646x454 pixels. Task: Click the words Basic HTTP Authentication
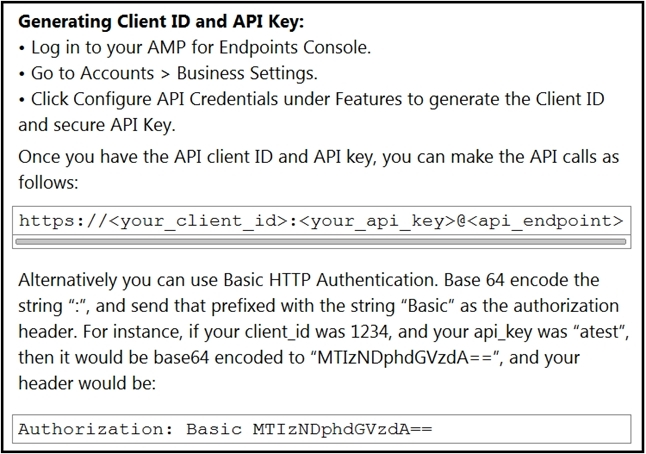[330, 280]
